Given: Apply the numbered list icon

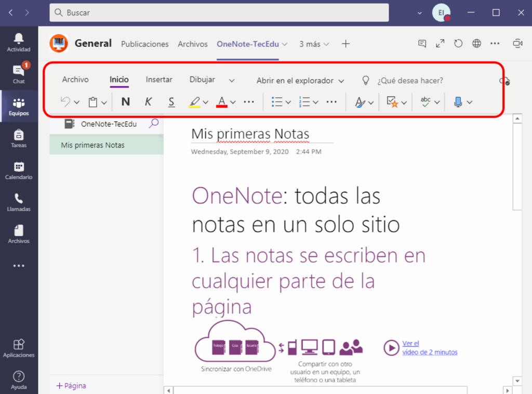Looking at the screenshot, I should [x=304, y=102].
